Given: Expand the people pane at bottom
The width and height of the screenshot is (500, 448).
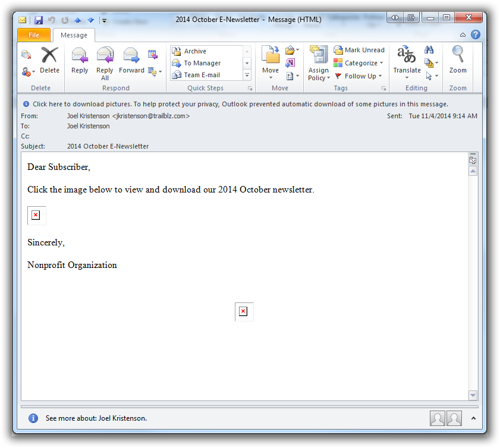Looking at the screenshot, I should pos(473,418).
